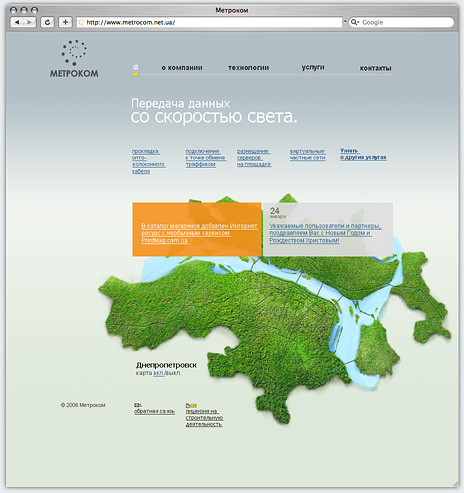Screen dimensions: 464x493
Task: Toggle the map on with вкл link
Action: 158,373
